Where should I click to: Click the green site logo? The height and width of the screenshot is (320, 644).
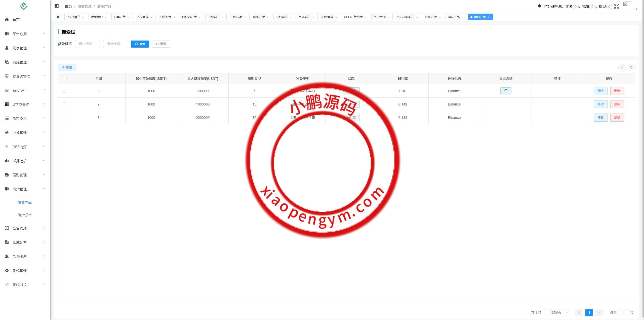click(23, 6)
